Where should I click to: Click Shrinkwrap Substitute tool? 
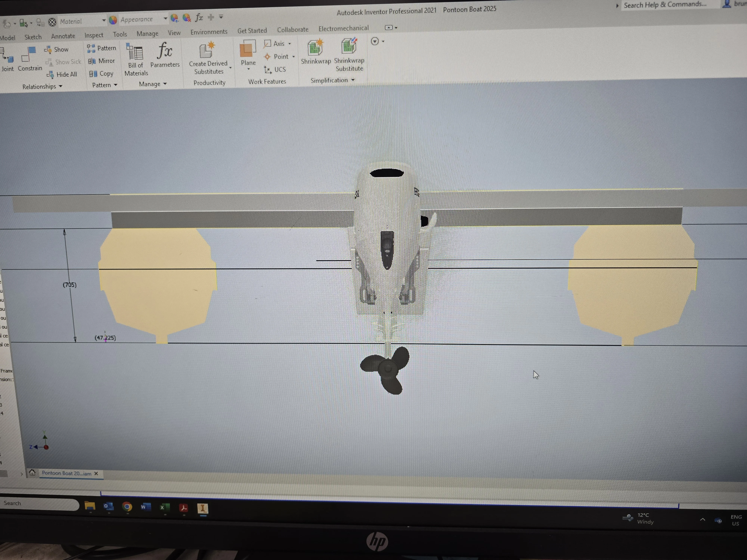click(x=349, y=55)
